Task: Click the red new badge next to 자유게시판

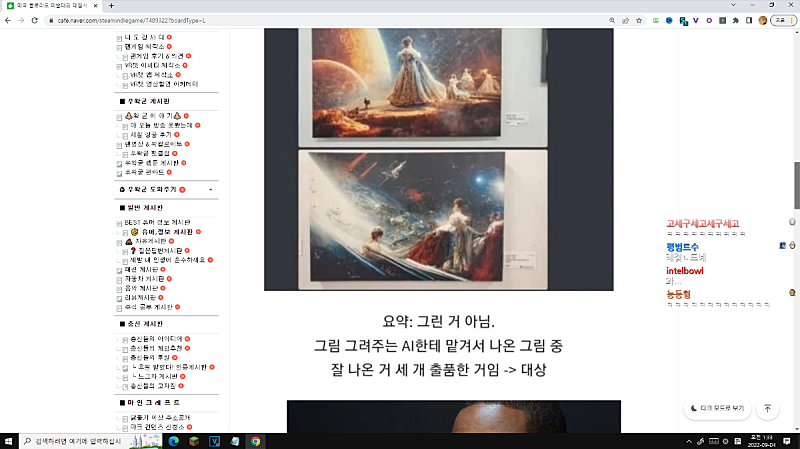Action: (x=171, y=241)
